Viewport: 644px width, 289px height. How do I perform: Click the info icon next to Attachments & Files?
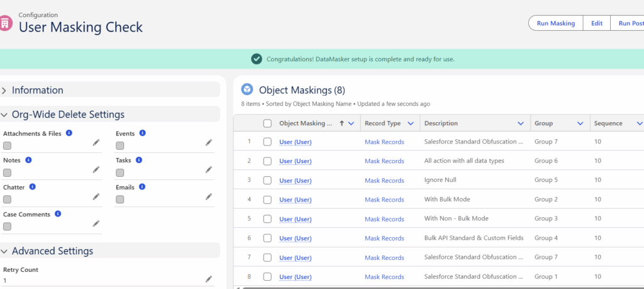tap(69, 133)
